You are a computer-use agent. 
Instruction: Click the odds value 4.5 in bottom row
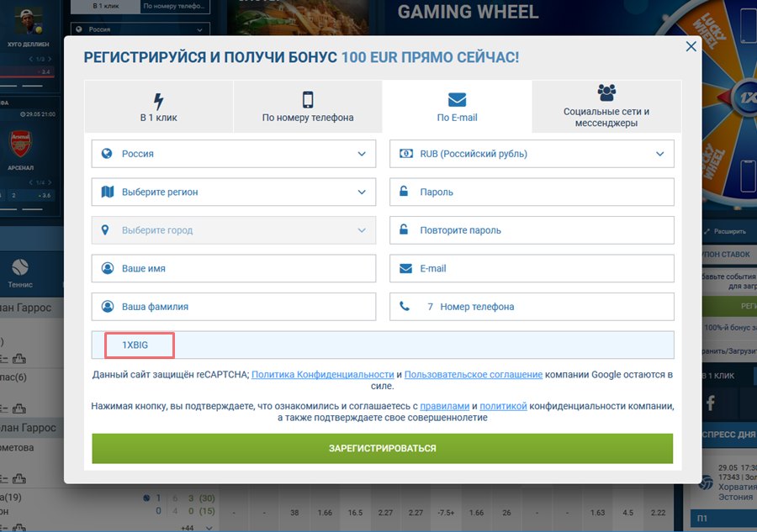[627, 513]
